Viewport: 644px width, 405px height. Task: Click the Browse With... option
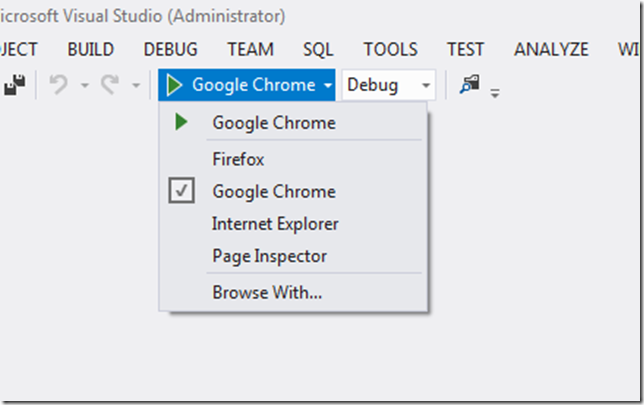(266, 293)
